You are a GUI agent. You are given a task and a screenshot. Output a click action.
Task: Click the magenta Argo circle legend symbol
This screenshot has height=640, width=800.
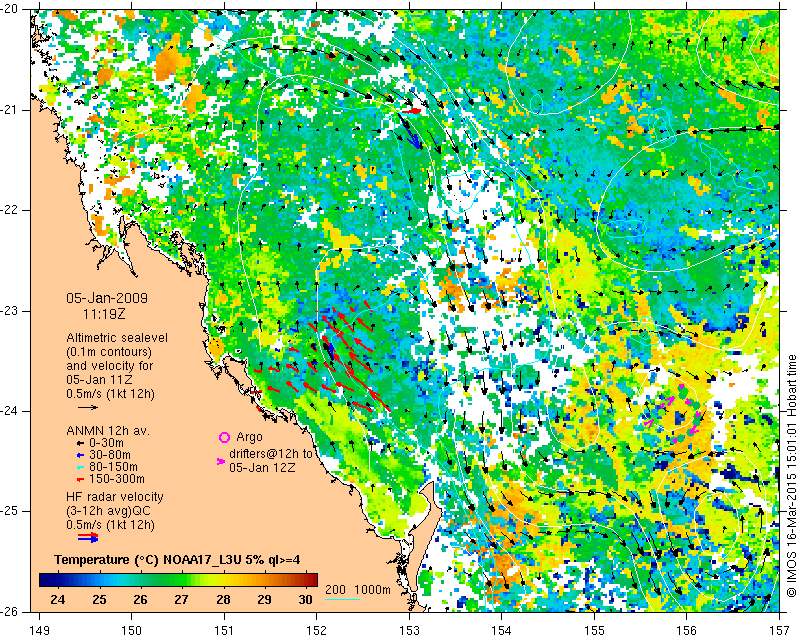(224, 437)
